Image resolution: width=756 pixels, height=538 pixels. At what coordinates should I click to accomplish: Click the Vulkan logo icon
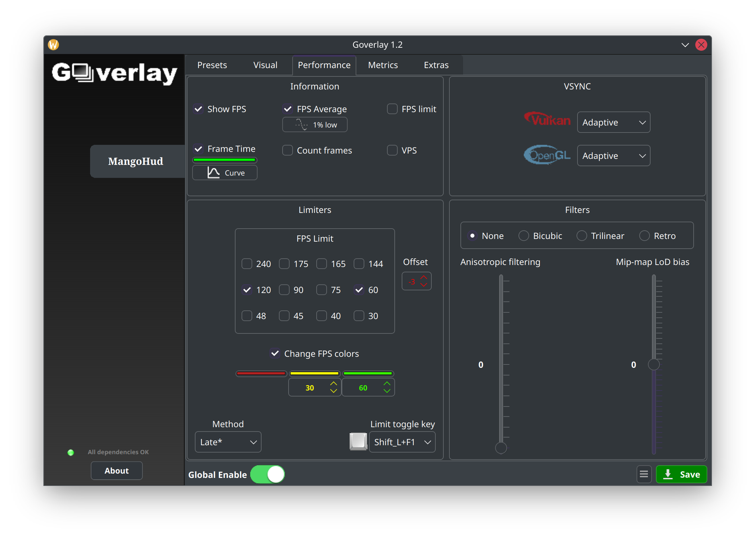(547, 119)
